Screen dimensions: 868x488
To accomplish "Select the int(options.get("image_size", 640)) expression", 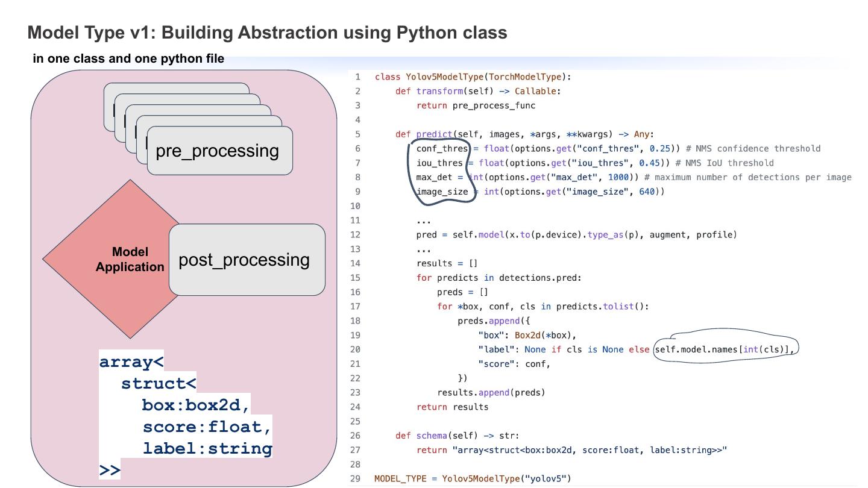I will click(x=574, y=192).
